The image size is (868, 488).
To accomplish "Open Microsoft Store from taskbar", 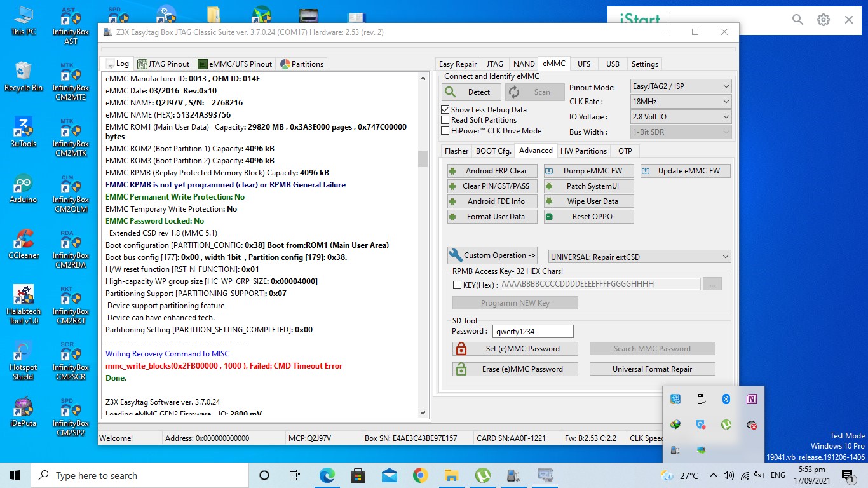I will pyautogui.click(x=358, y=475).
